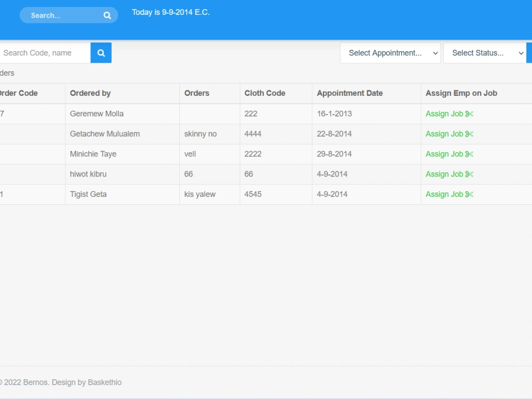Click the Orders column header
This screenshot has height=399, width=532.
tap(197, 93)
